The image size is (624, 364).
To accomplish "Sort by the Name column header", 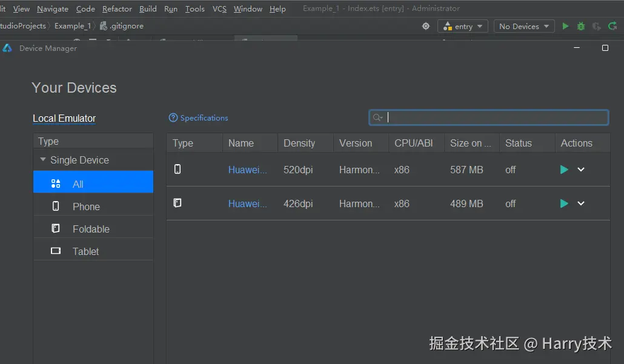I will click(x=250, y=143).
